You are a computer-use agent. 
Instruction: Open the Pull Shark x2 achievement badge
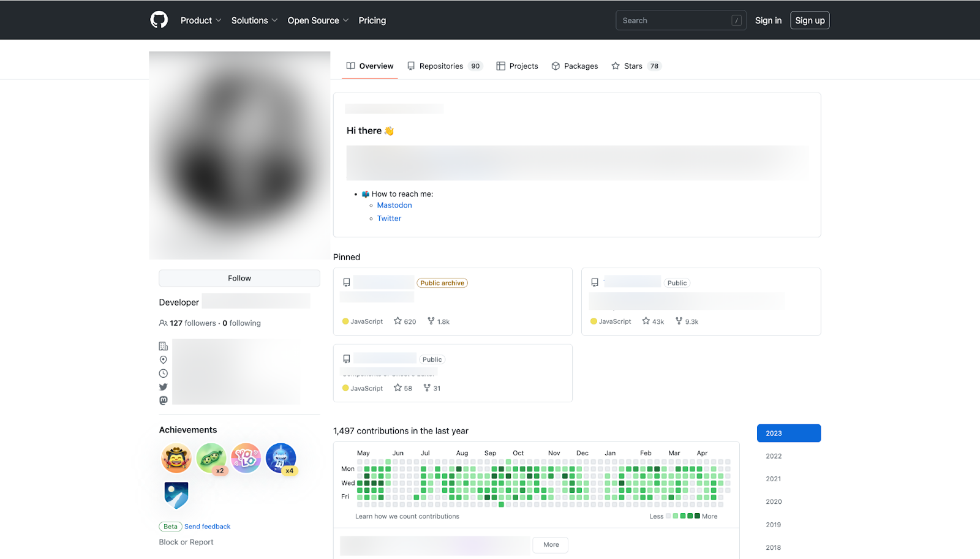211,457
